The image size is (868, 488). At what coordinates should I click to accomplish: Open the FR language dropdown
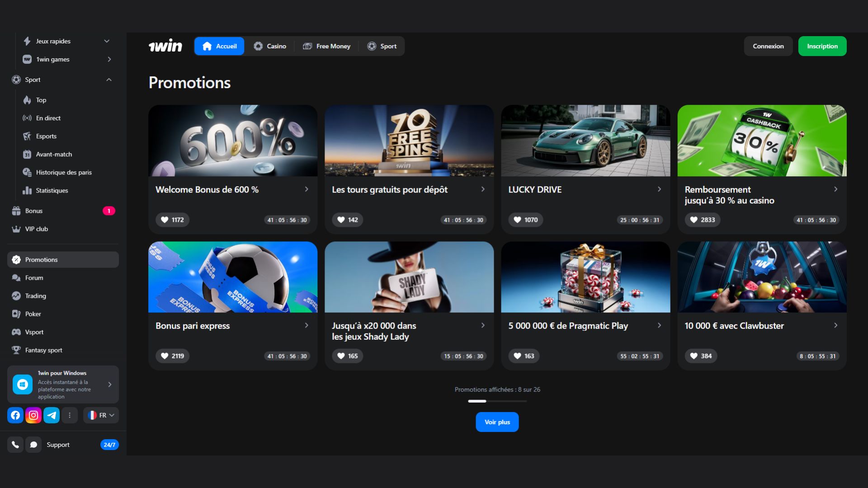100,415
